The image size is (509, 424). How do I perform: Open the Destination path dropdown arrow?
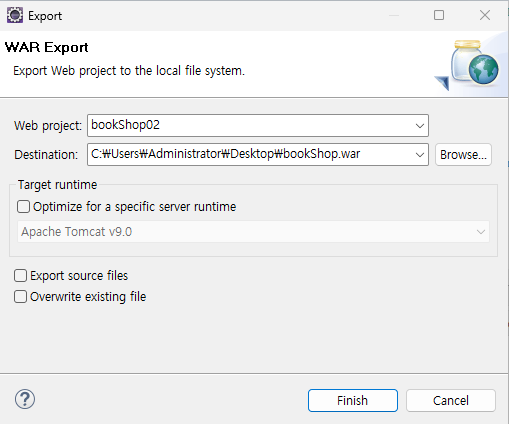click(x=420, y=155)
